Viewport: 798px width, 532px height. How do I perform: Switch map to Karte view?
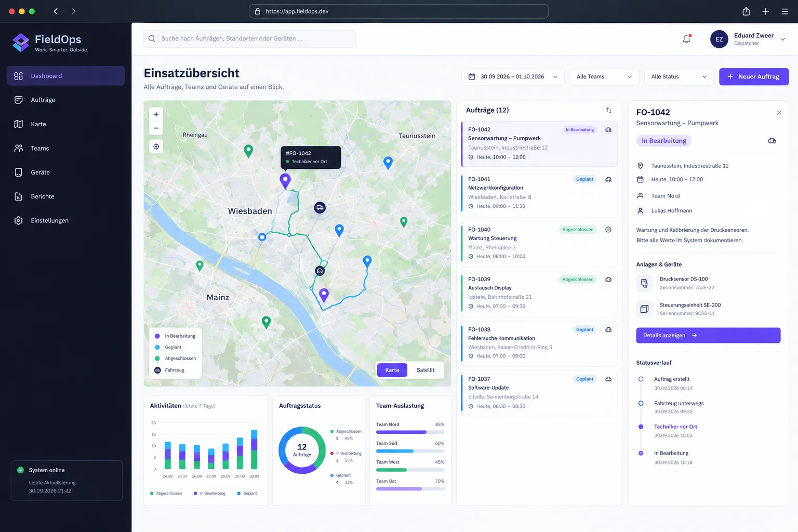(392, 370)
